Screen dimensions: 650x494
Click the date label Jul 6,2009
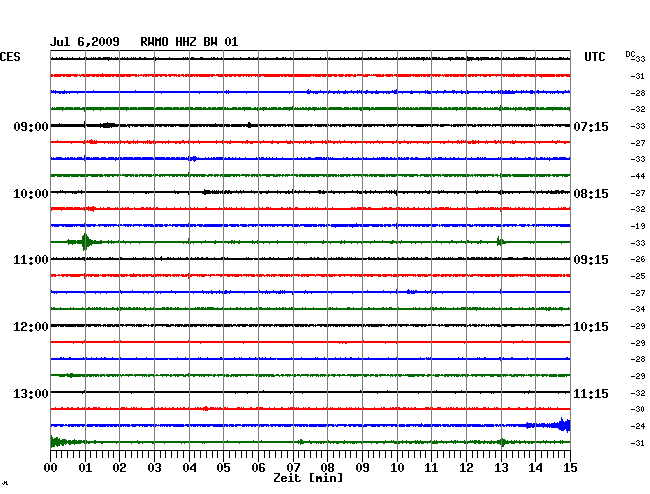(85, 42)
